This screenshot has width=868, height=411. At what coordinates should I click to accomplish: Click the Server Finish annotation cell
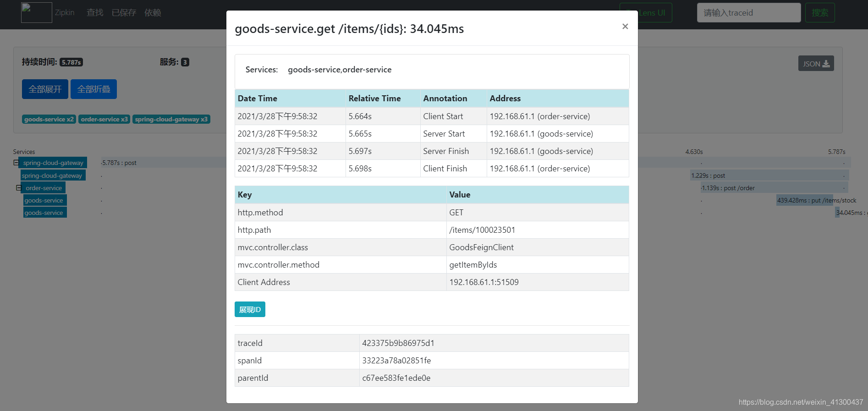(x=453, y=151)
